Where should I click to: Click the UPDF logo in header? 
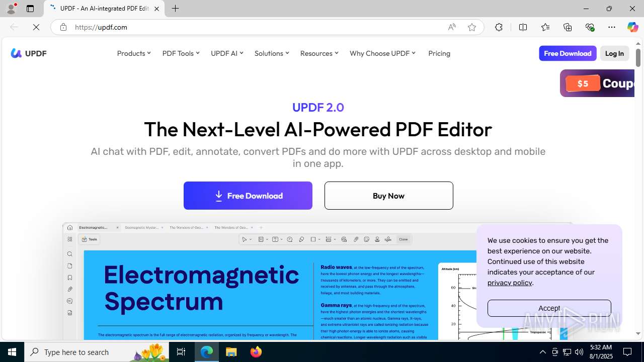click(29, 53)
